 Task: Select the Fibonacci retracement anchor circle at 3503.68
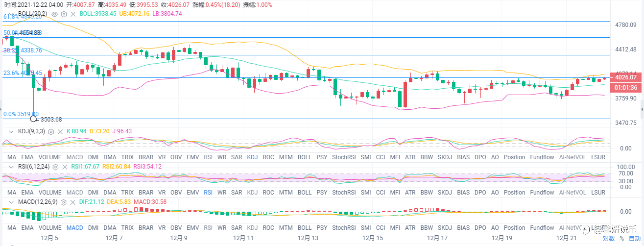coord(33,119)
